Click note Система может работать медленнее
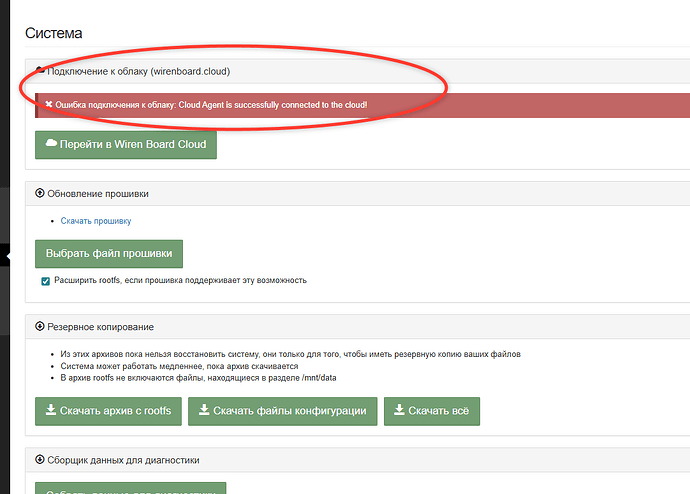This screenshot has height=494, width=690. click(x=180, y=366)
